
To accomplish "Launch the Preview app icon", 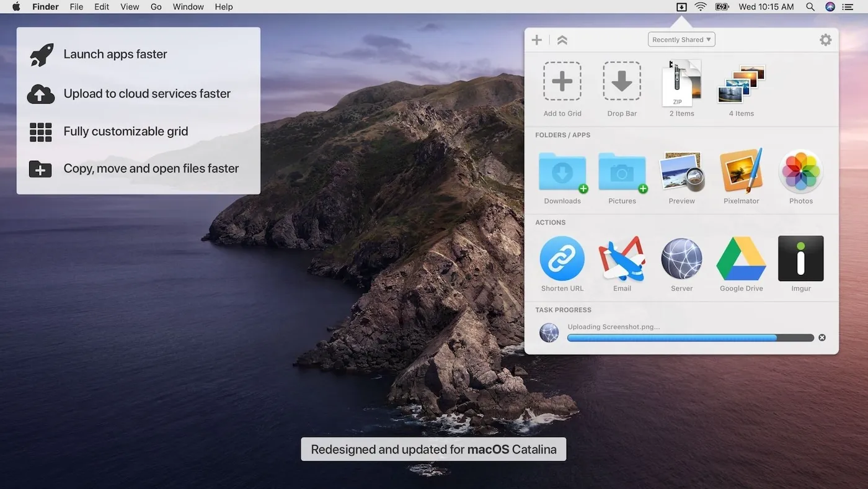I will point(681,171).
